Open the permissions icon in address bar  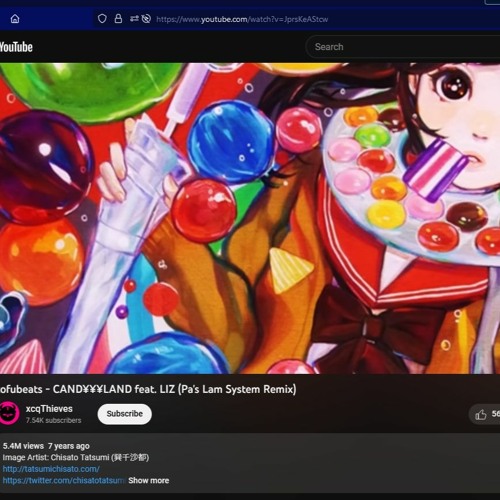[134, 19]
